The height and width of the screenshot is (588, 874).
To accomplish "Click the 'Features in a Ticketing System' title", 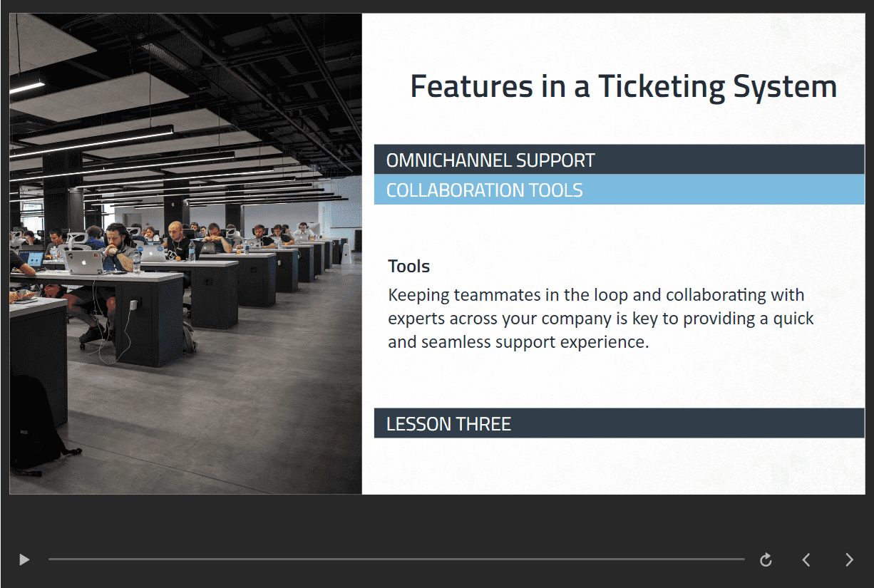I will pyautogui.click(x=623, y=86).
